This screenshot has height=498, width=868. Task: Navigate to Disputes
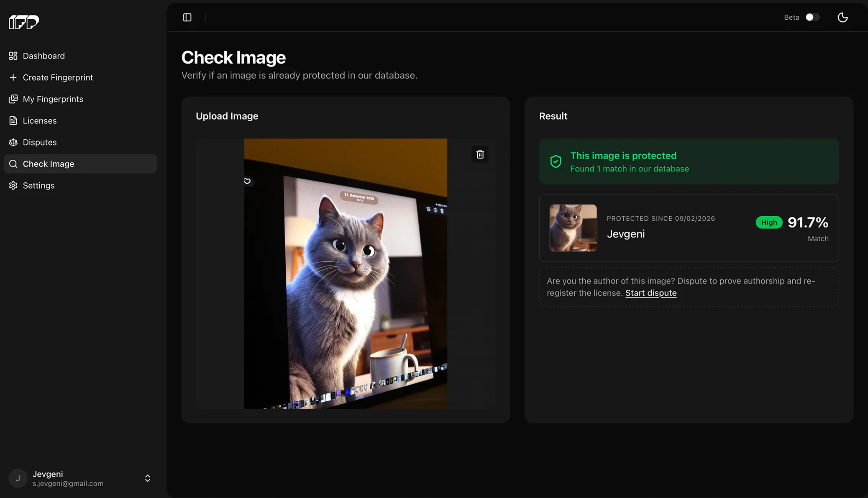pyautogui.click(x=80, y=142)
